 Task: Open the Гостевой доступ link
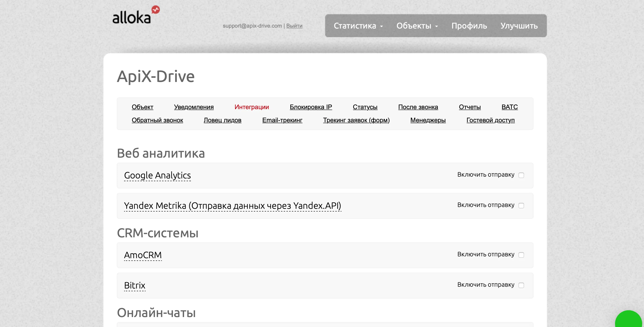[x=490, y=120]
